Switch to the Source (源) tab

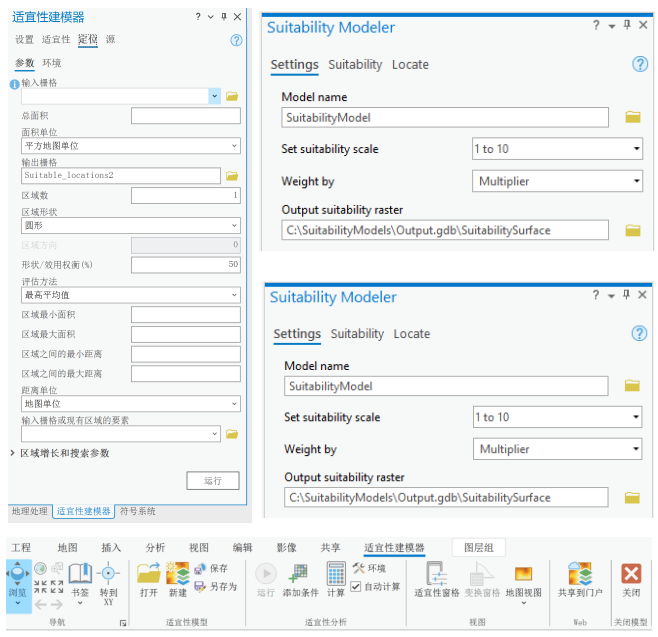click(110, 40)
